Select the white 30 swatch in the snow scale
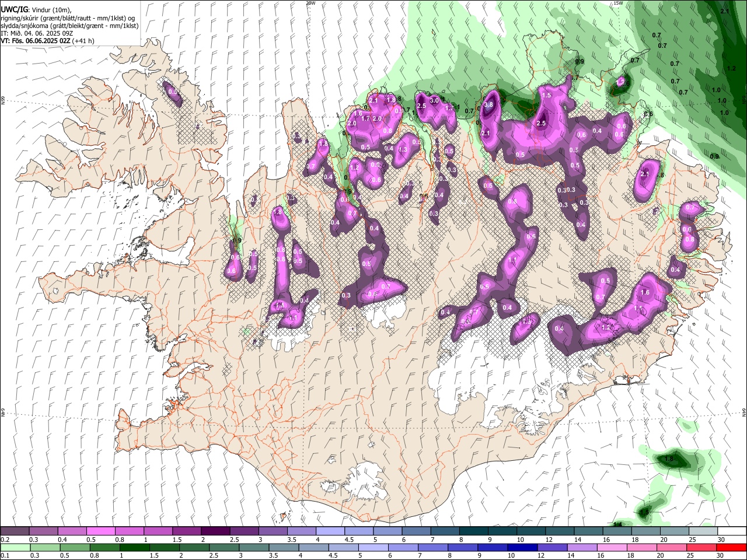This screenshot has width=747, height=560. click(731, 531)
